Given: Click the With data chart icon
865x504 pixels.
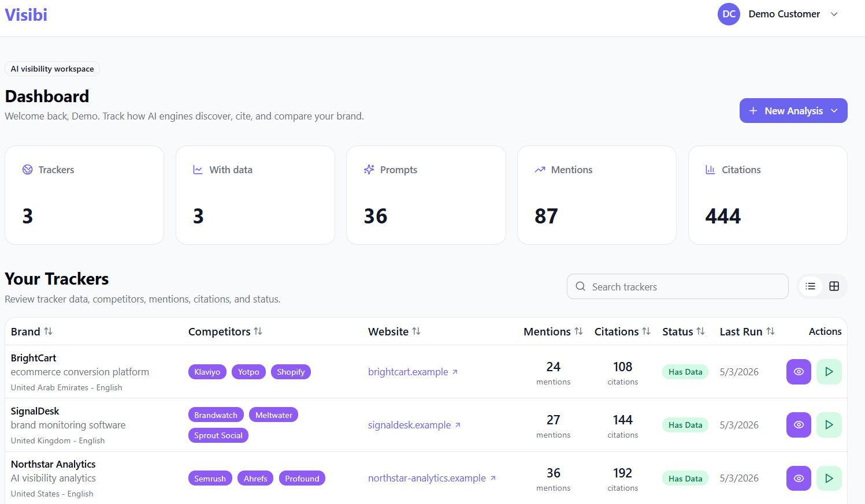Looking at the screenshot, I should tap(198, 170).
